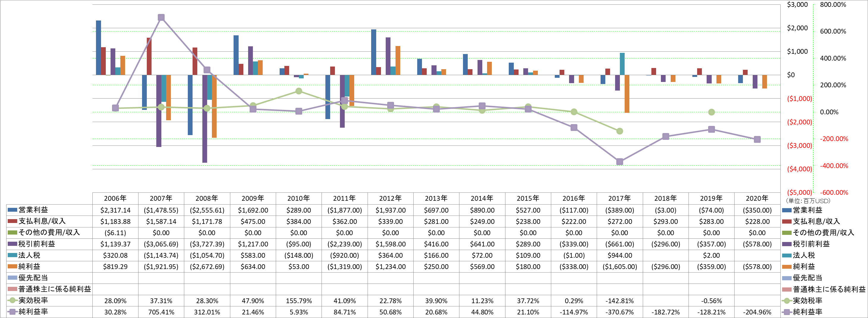Click the ($5,000) red axis label
Viewport: 868px width, 318px height.
point(800,192)
